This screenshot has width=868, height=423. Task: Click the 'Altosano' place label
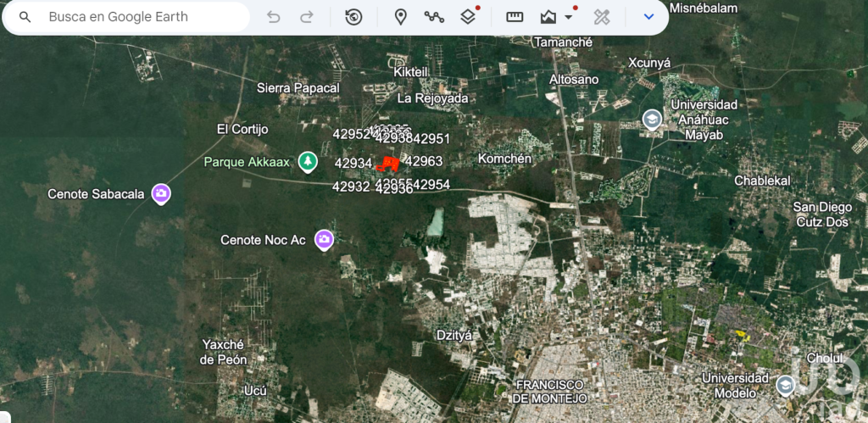click(x=574, y=79)
